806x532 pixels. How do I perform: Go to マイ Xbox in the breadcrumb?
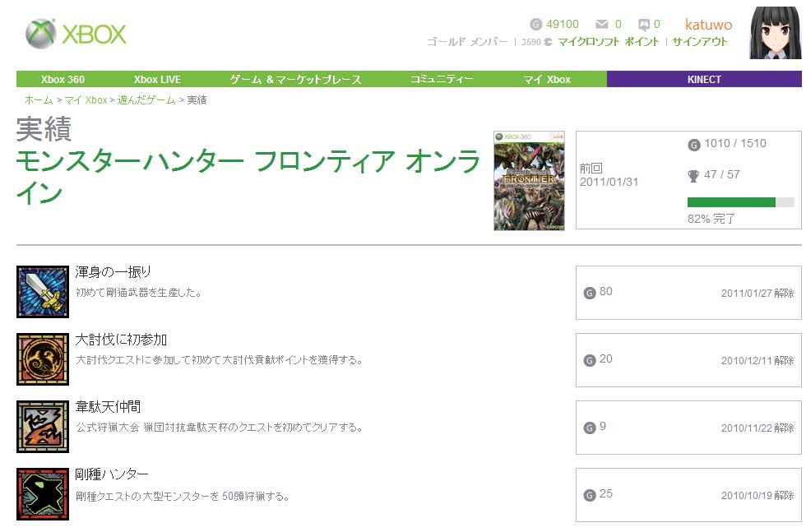coord(86,99)
